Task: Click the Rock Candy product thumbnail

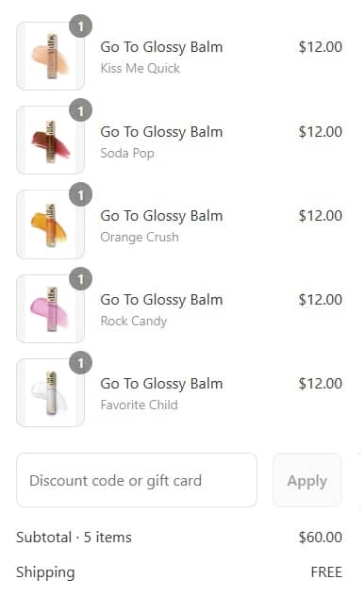Action: (x=50, y=308)
